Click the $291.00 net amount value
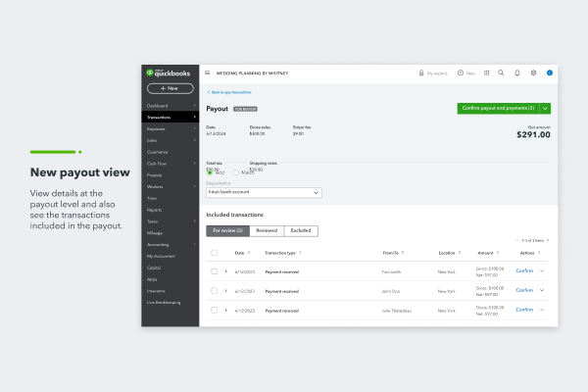Viewport: 588px width, 392px height. [533, 135]
